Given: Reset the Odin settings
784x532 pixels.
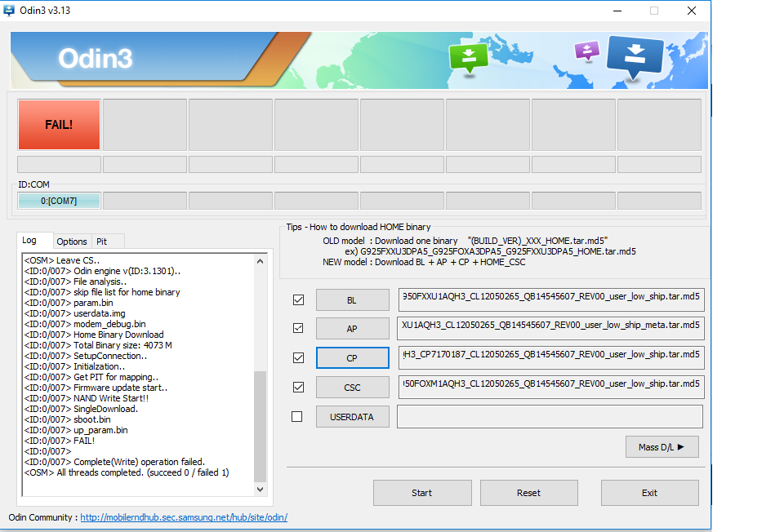Looking at the screenshot, I should (529, 493).
